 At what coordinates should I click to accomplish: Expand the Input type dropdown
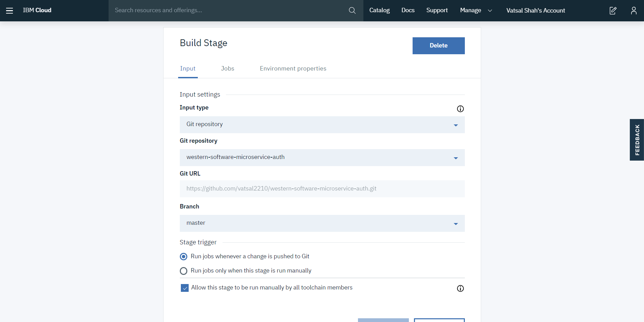point(322,124)
